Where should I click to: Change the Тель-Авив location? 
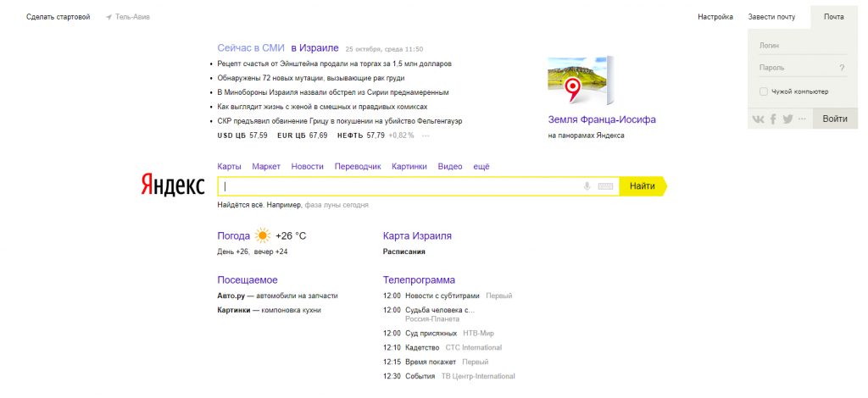(132, 17)
